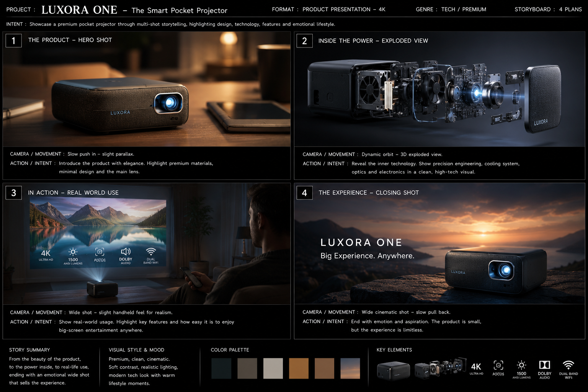Pick the muted tan brown color swatch
This screenshot has height=392, width=588.
pyautogui.click(x=324, y=368)
